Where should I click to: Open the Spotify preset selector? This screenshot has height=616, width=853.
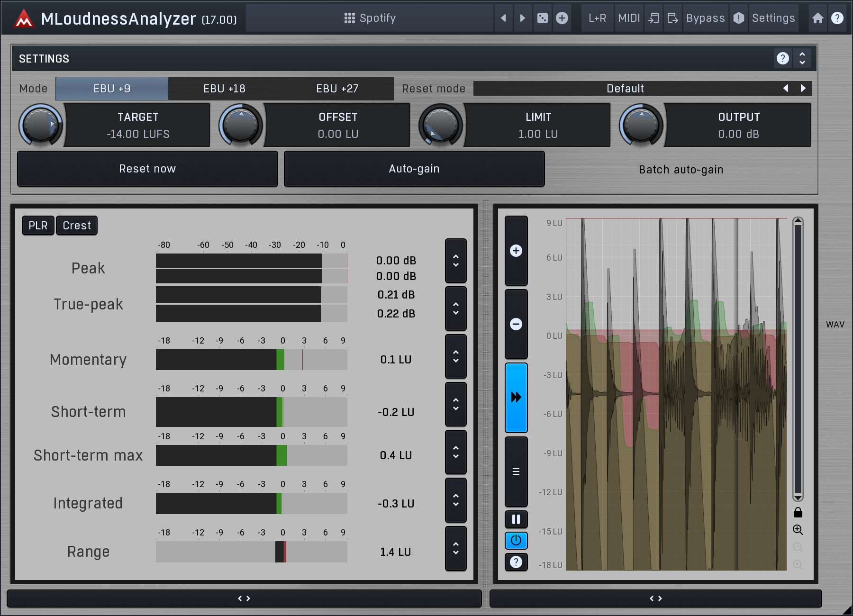tap(370, 18)
